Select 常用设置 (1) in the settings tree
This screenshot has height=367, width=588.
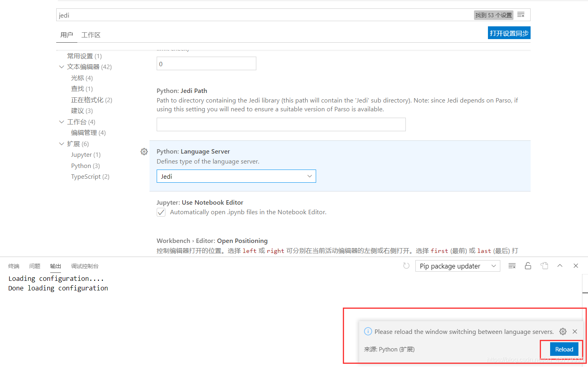click(x=85, y=56)
